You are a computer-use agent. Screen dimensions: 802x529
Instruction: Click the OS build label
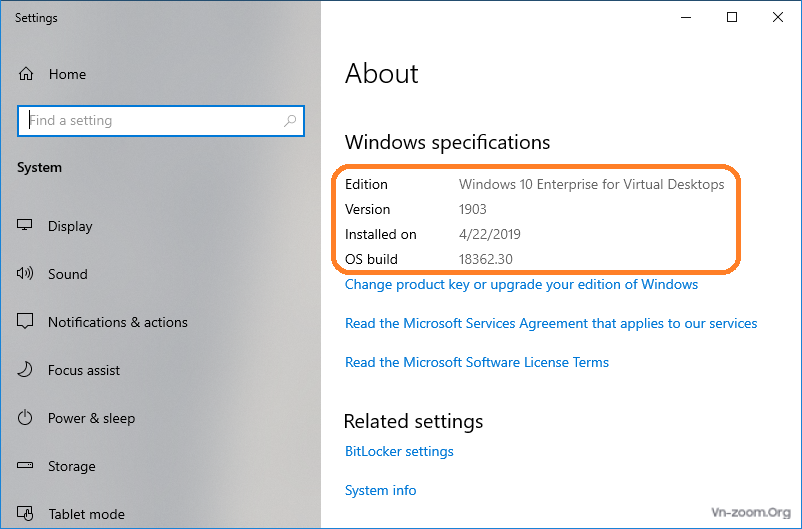[x=371, y=259]
